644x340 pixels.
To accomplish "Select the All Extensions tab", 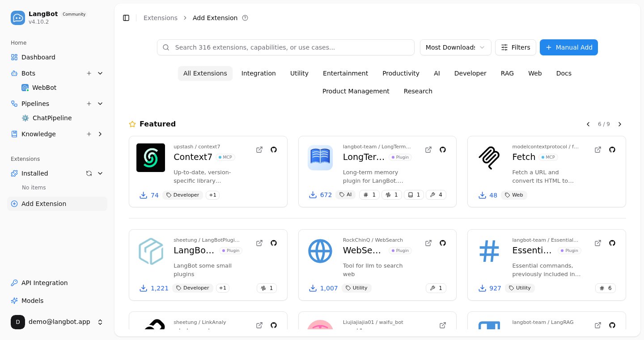I will tap(205, 73).
